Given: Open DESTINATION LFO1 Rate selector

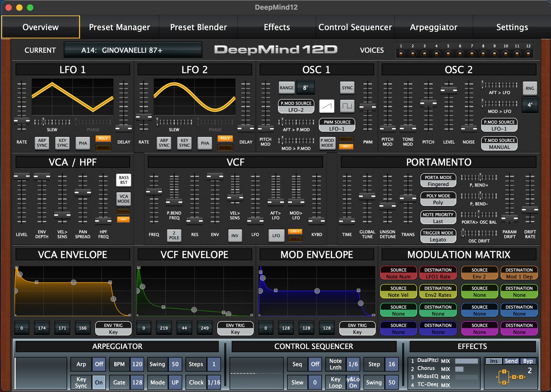Looking at the screenshot, I should (438, 273).
